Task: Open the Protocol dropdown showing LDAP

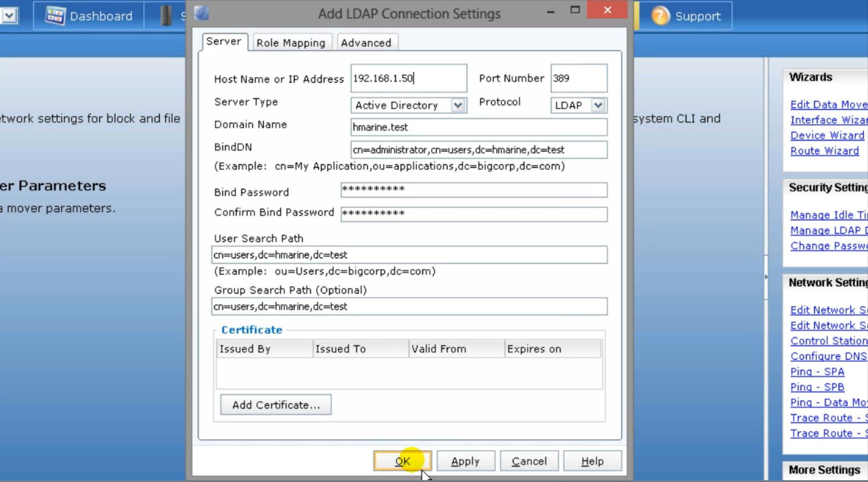Action: click(x=598, y=105)
